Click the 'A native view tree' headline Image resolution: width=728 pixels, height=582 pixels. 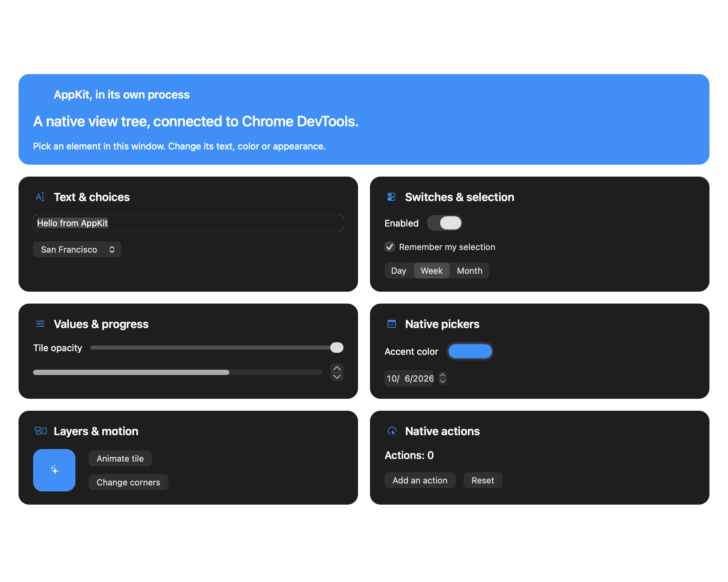(x=196, y=121)
